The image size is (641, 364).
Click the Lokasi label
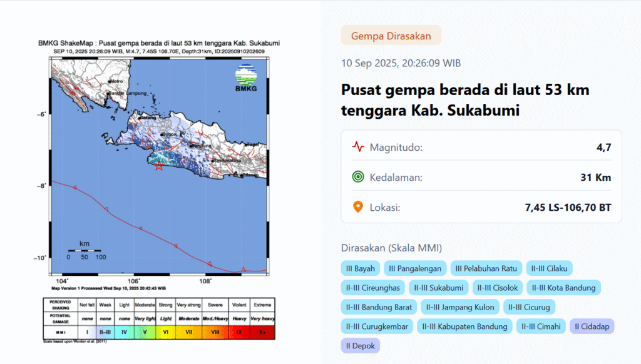point(385,208)
